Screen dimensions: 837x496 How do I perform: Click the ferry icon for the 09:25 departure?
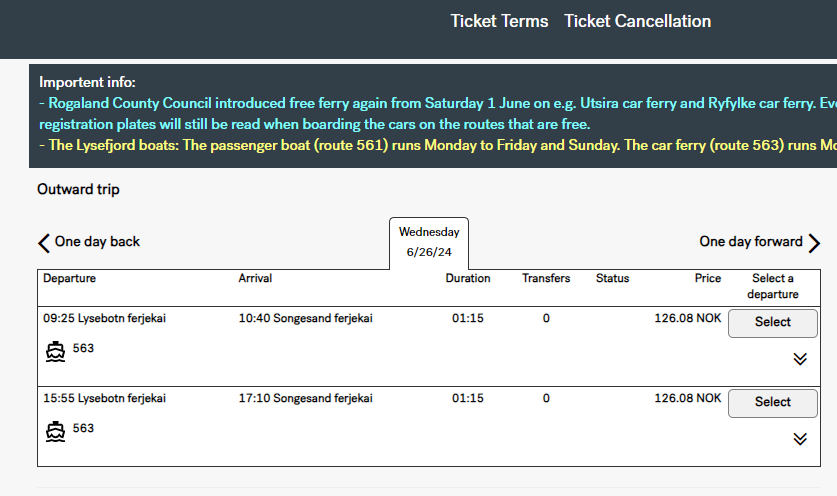(x=56, y=351)
